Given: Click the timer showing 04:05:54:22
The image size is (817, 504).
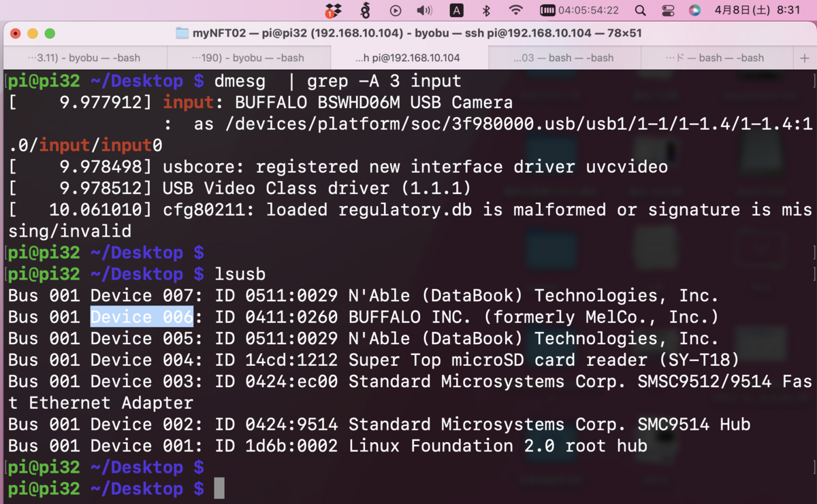Looking at the screenshot, I should pyautogui.click(x=588, y=10).
